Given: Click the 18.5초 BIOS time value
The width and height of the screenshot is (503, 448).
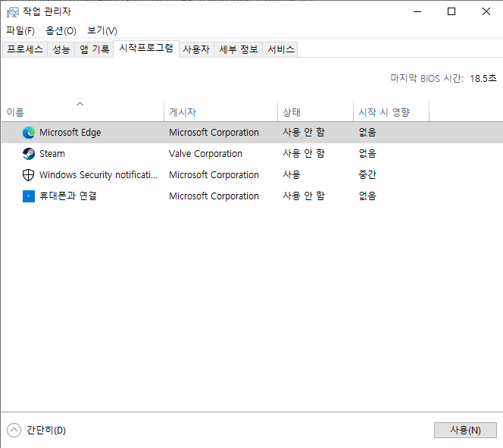Looking at the screenshot, I should click(483, 79).
